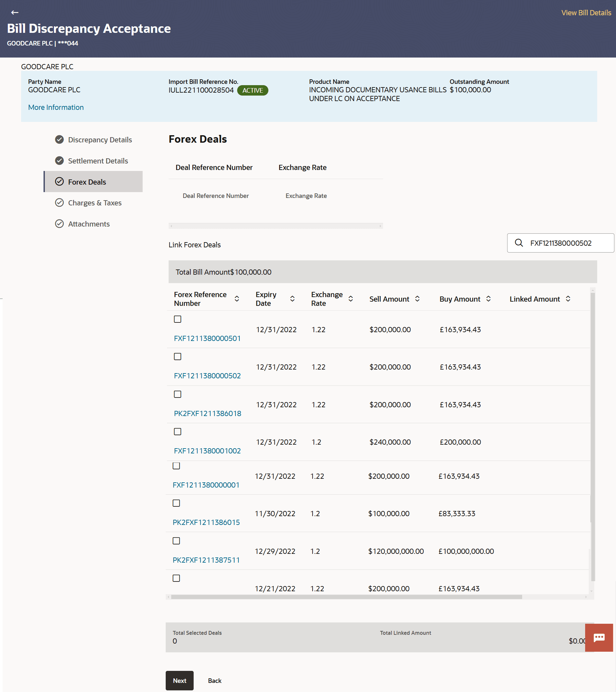Select checkbox for deal FXF1211380000502

tap(177, 357)
